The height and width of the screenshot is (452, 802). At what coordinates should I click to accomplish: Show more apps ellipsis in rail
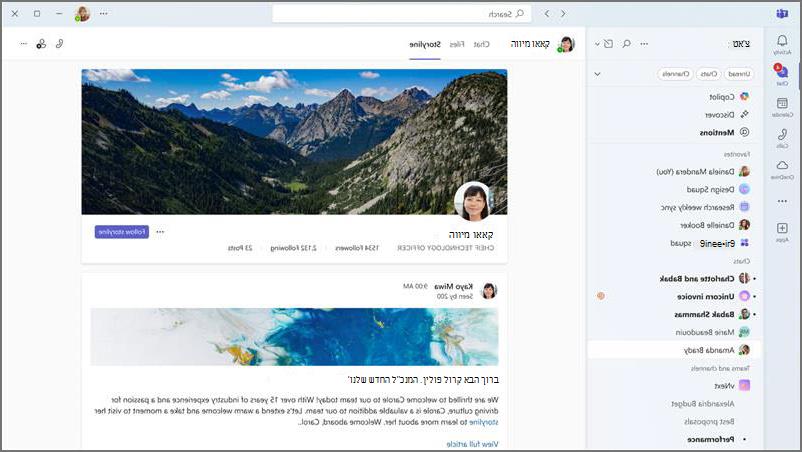[x=782, y=201]
